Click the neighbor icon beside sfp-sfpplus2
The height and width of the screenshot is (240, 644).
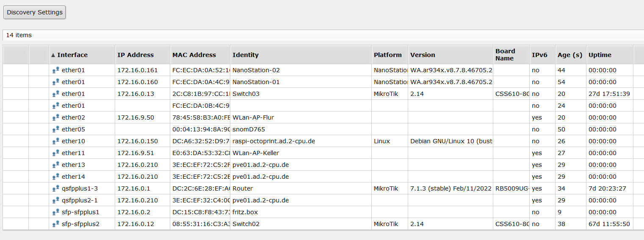pyautogui.click(x=55, y=224)
